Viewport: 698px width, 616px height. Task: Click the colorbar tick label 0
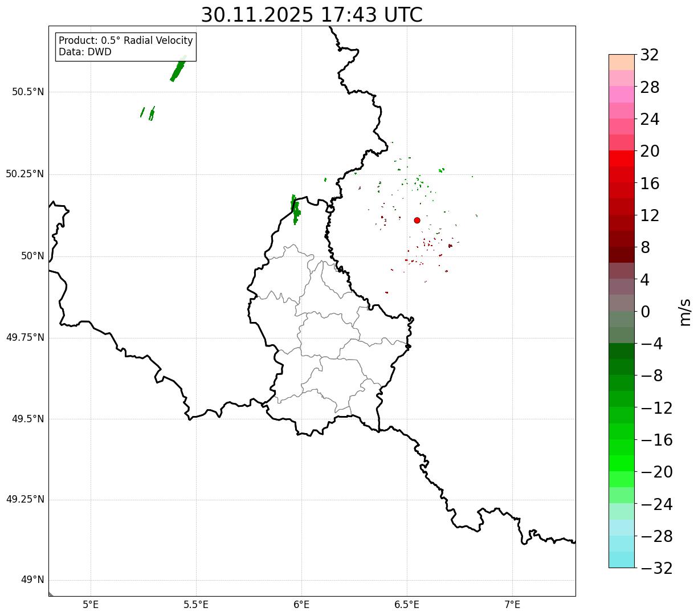click(645, 312)
